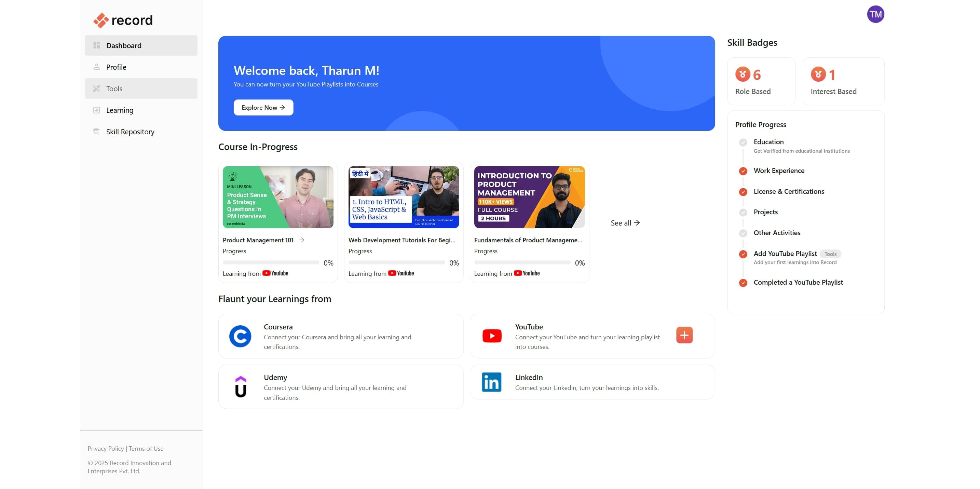The image size is (980, 489).
Task: Open the Intro to HTML course thumbnail
Action: pos(404,197)
